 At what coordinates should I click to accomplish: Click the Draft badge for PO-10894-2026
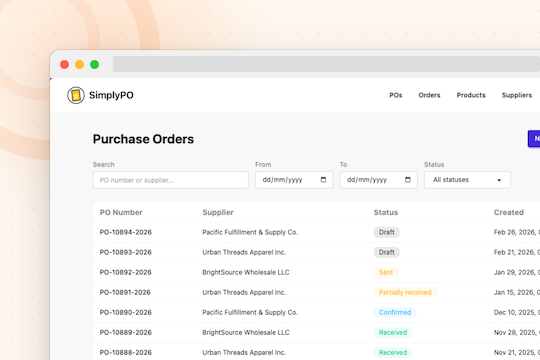[x=387, y=232]
